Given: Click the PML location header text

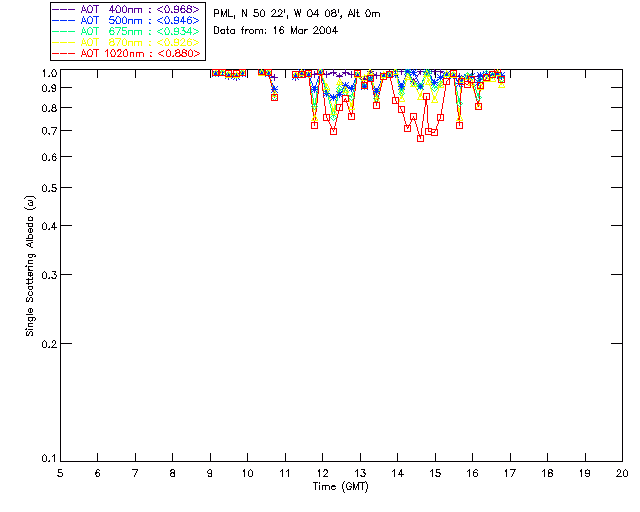Looking at the screenshot, I should coord(297,14).
